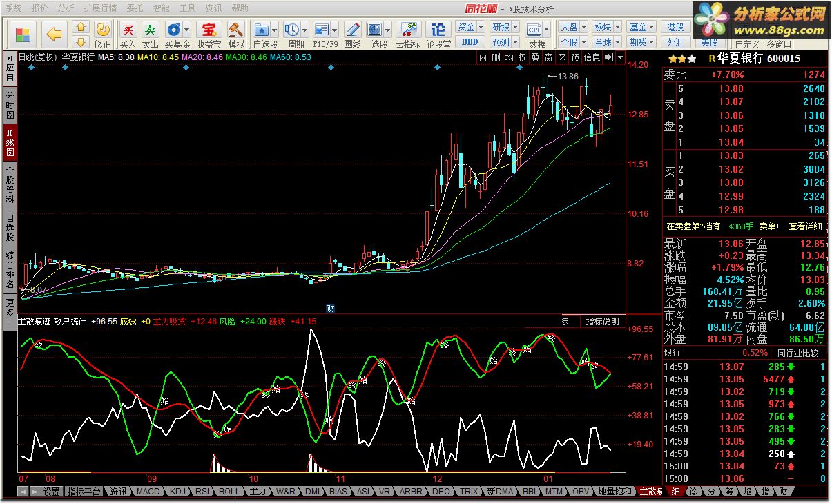
Task: Click the 外汇 toolbar button
Action: [x=675, y=42]
